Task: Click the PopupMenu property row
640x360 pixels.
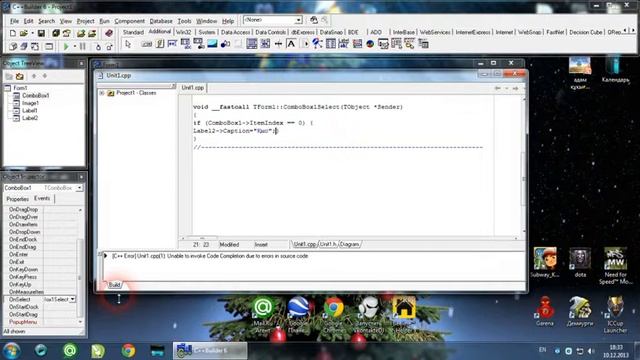Action: pos(40,322)
